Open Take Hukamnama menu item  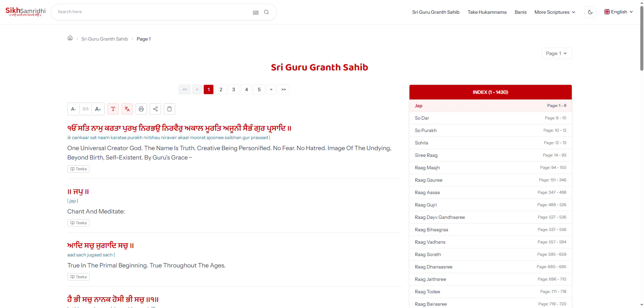(487, 12)
